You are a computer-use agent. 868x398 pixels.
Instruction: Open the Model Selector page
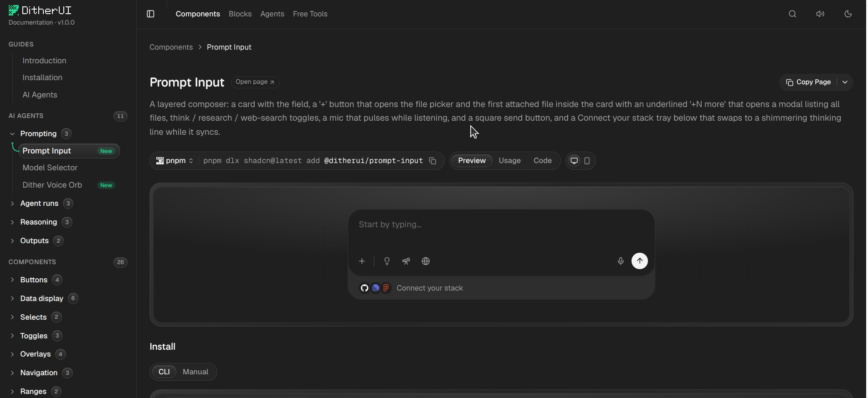point(50,168)
